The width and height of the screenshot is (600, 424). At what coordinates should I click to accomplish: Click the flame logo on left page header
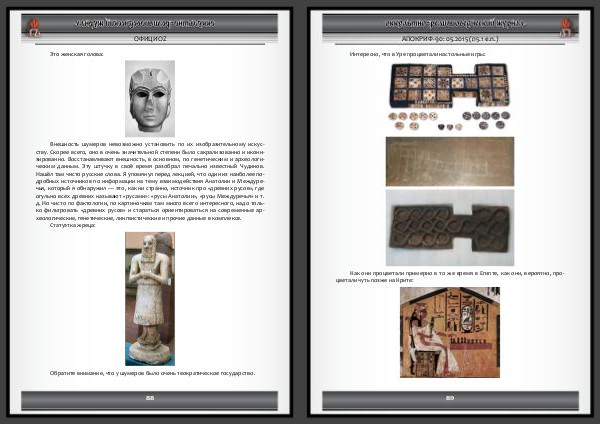(x=34, y=27)
